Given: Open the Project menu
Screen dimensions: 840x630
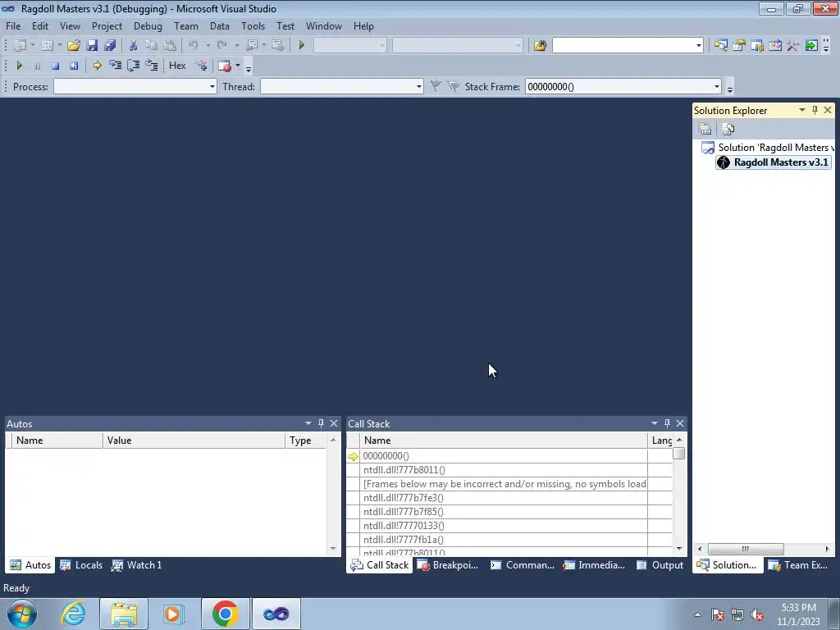Looking at the screenshot, I should (x=107, y=26).
